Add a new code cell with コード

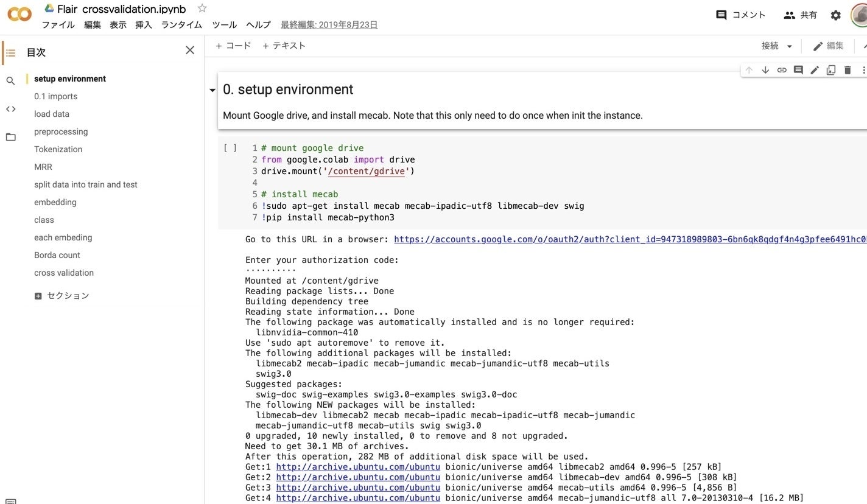(233, 45)
